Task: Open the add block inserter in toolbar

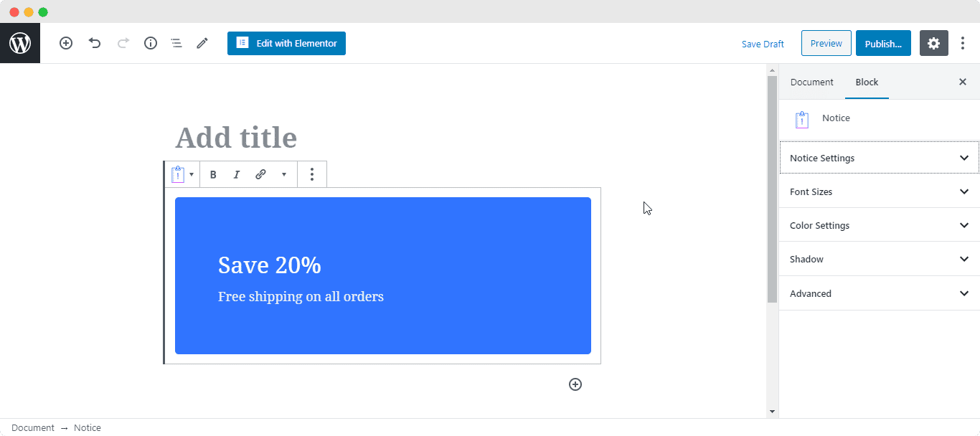Action: [66, 43]
